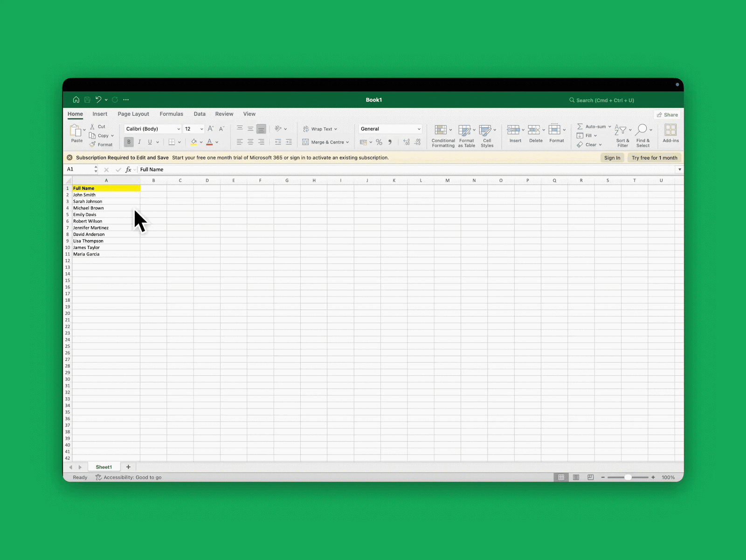Viewport: 746px width, 560px height.
Task: Select the Sign In button
Action: tap(612, 158)
